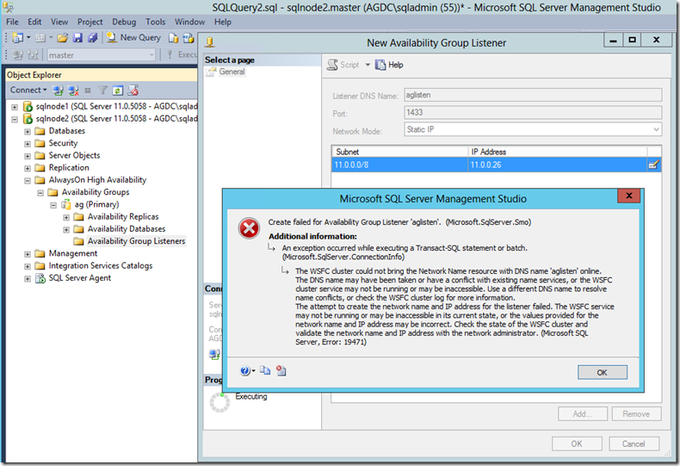
Task: Click the New Query toolbar button
Action: (134, 38)
